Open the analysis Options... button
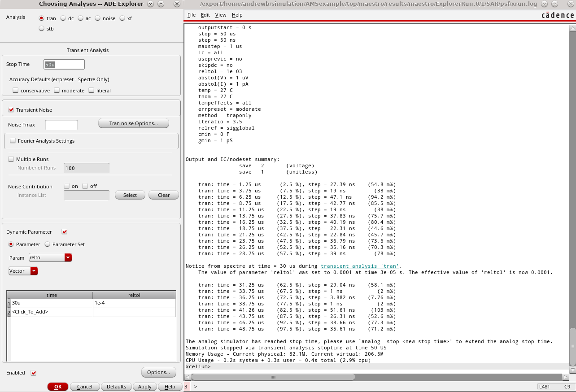576x392 pixels. point(158,372)
